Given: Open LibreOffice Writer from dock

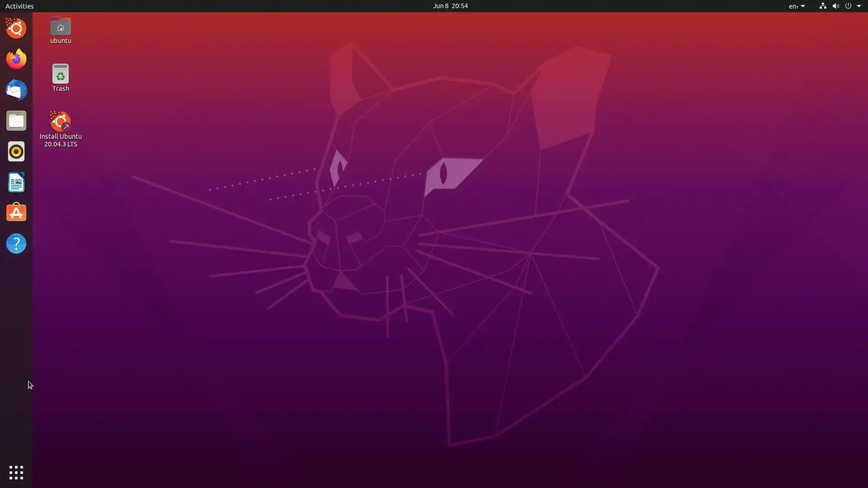Looking at the screenshot, I should [16, 182].
